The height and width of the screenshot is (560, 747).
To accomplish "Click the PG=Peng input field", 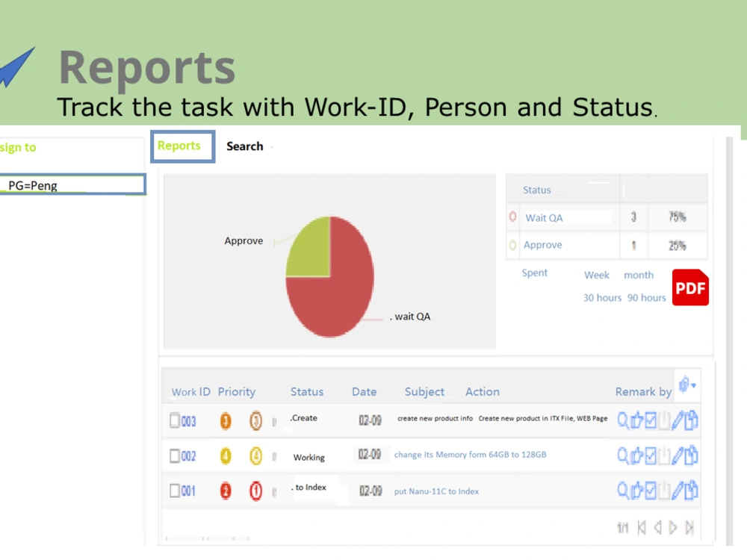I will coord(72,184).
